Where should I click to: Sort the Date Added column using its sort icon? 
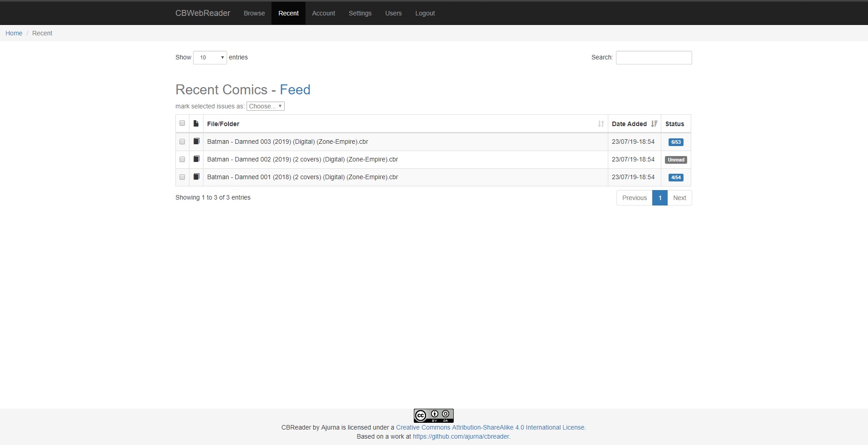tap(654, 123)
